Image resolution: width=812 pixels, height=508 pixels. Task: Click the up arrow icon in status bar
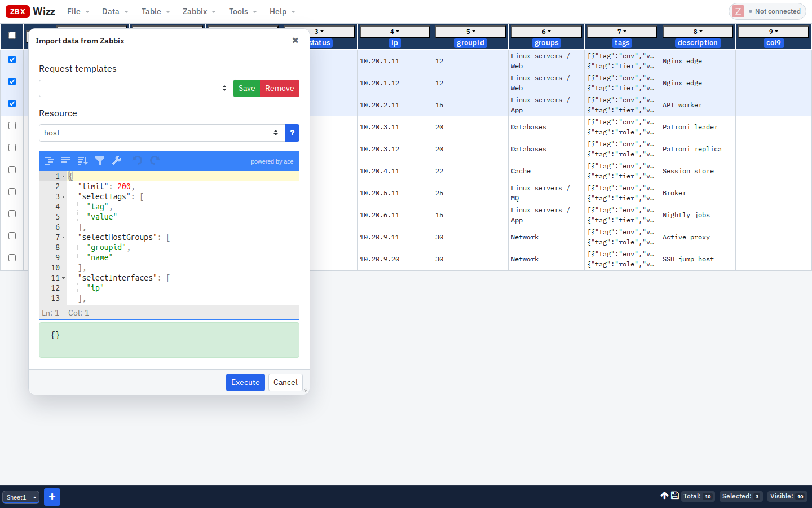pos(664,496)
